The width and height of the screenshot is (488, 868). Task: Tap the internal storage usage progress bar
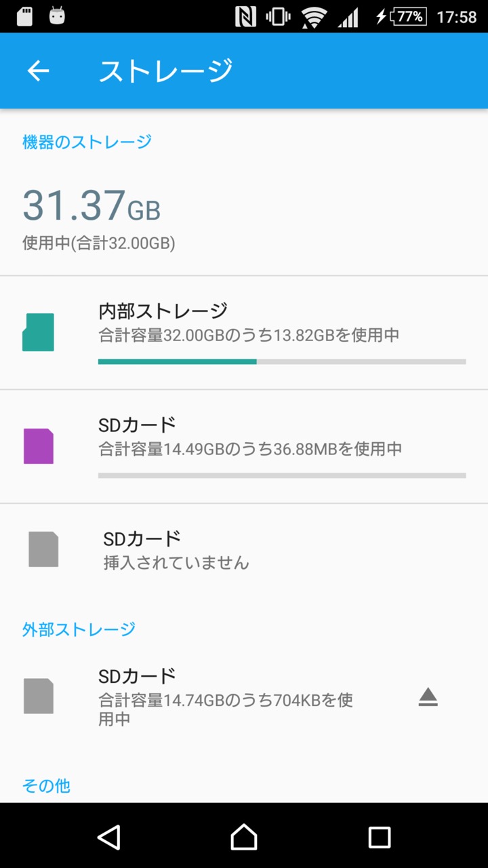282,361
